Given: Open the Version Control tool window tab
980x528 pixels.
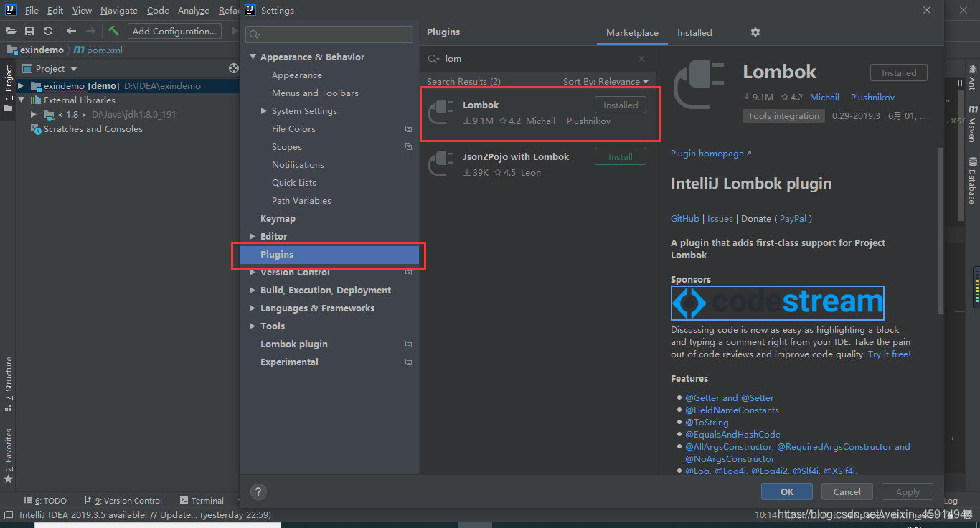Looking at the screenshot, I should 123,501.
